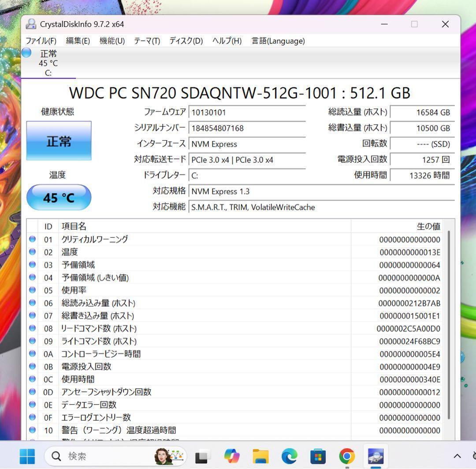Open the Windows Start menu
Screen dimensions: 476x469
[27, 456]
